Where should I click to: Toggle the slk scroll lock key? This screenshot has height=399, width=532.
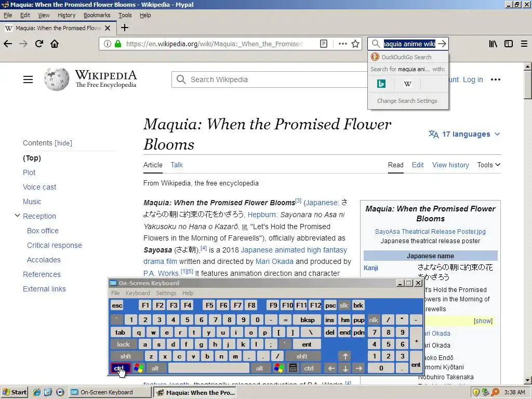point(344,305)
